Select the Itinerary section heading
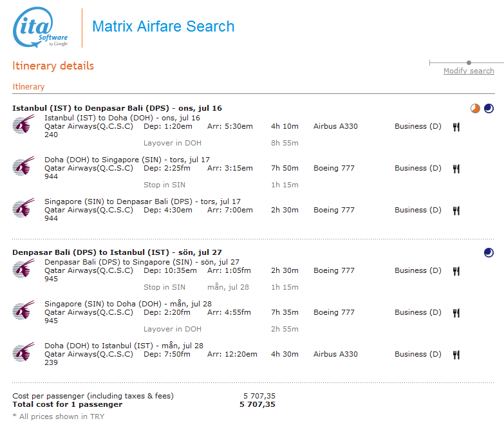This screenshot has width=504, height=421. [x=28, y=87]
